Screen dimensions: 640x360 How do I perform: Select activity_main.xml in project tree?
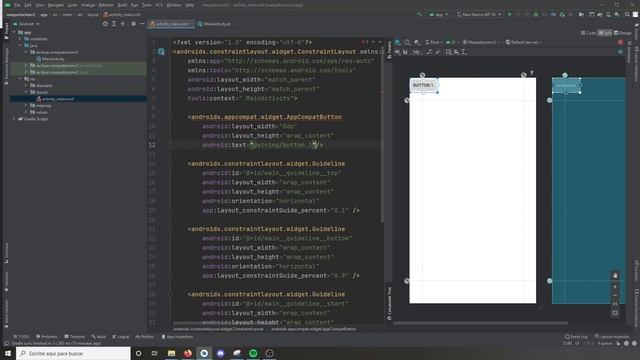coord(58,99)
